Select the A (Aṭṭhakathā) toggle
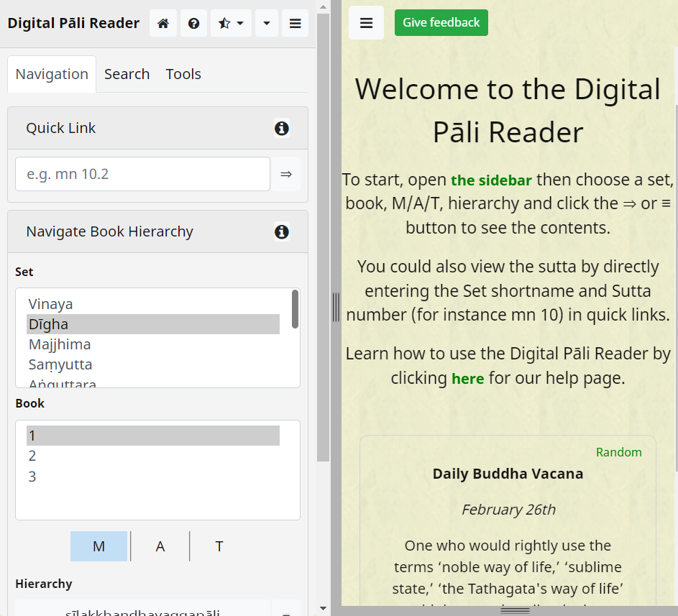This screenshot has height=616, width=678. (160, 546)
